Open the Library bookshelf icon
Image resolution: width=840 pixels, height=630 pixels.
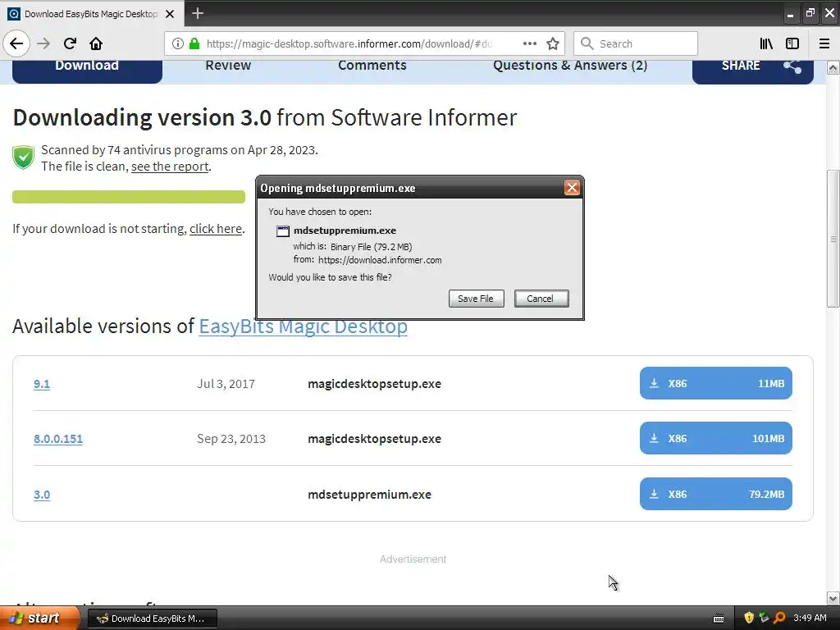point(766,43)
